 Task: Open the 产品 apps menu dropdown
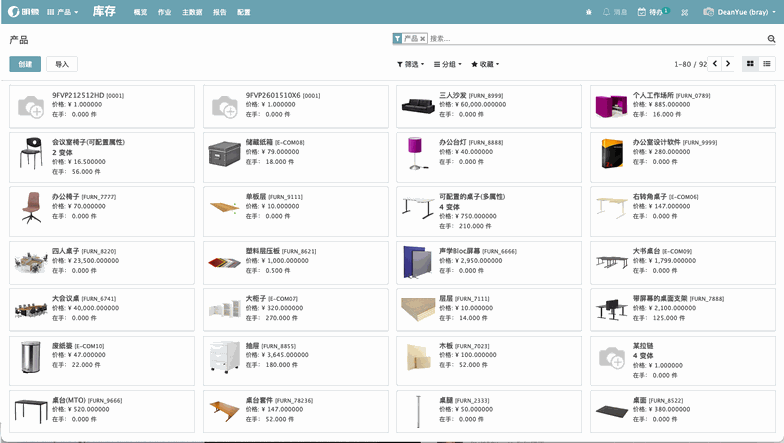click(x=62, y=12)
